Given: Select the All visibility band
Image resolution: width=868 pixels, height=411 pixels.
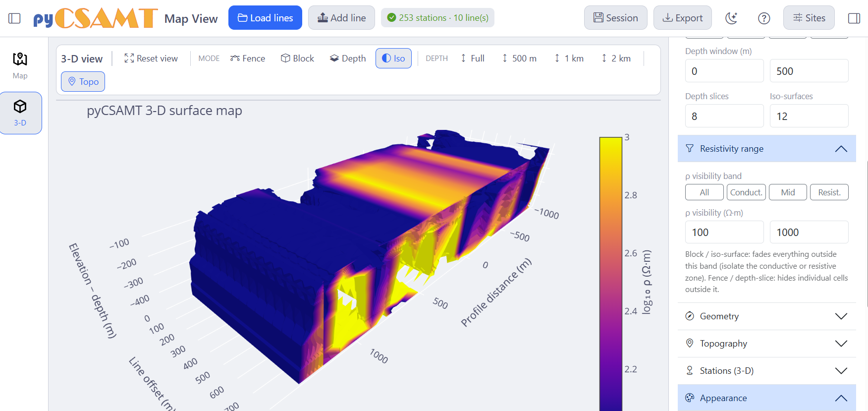Looking at the screenshot, I should 705,192.
